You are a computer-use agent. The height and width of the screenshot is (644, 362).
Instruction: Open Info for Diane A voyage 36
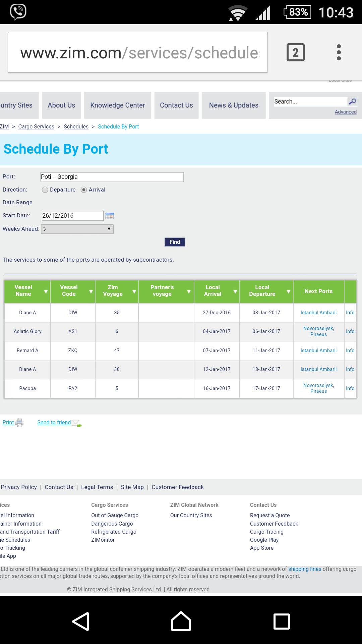coord(350,369)
